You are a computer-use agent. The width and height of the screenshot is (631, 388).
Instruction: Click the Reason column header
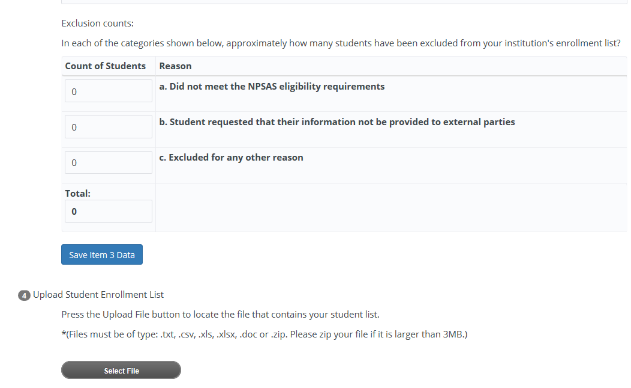coord(175,66)
